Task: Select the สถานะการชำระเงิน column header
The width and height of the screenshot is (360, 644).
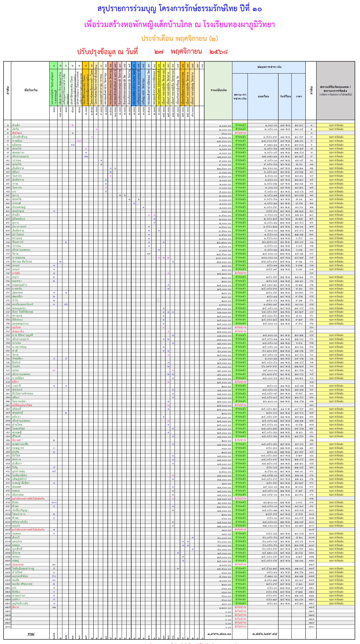Action: (x=240, y=96)
